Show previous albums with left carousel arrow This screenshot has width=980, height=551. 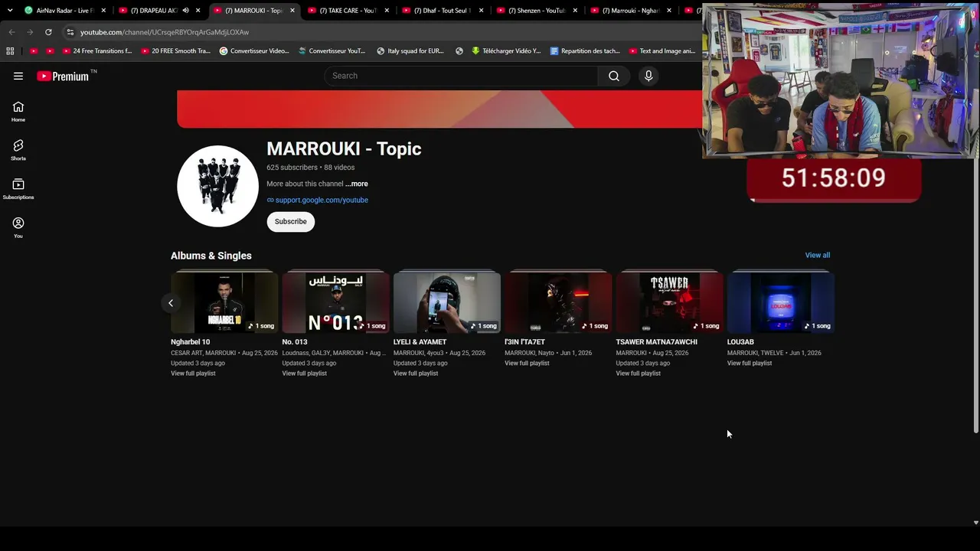click(171, 303)
